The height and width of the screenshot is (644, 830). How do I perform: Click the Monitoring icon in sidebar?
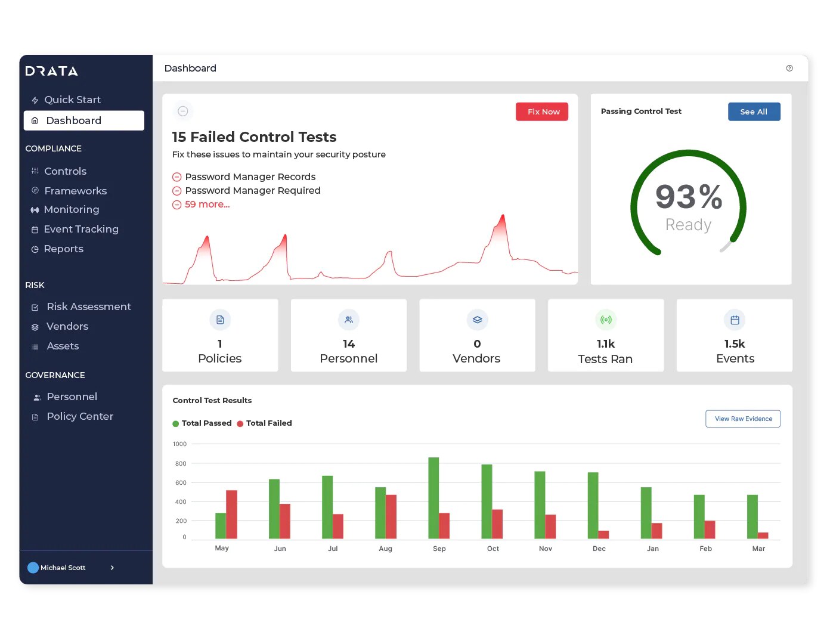[35, 210]
